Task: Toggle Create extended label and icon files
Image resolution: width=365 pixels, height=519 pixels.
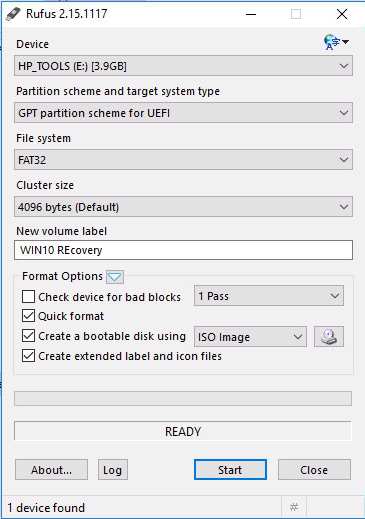Action: pos(28,356)
